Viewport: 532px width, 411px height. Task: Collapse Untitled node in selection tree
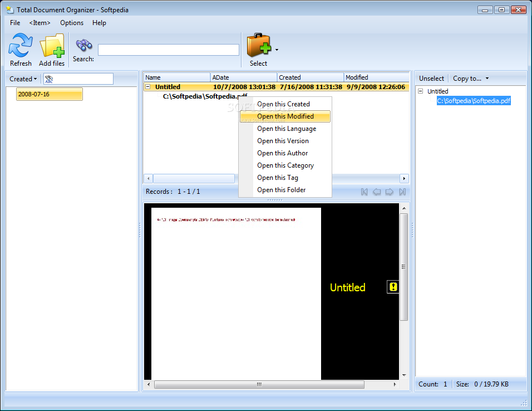click(x=420, y=91)
